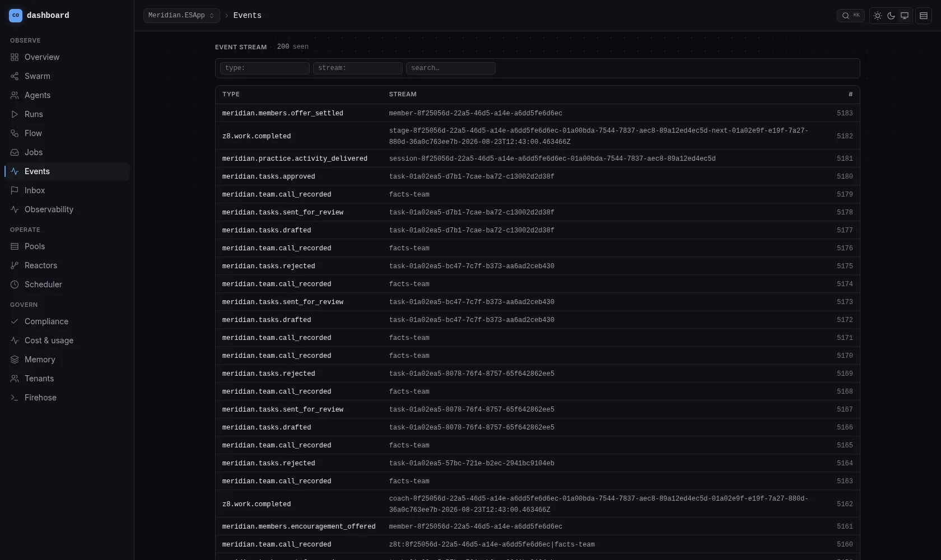Click the search… filter field

pos(451,68)
